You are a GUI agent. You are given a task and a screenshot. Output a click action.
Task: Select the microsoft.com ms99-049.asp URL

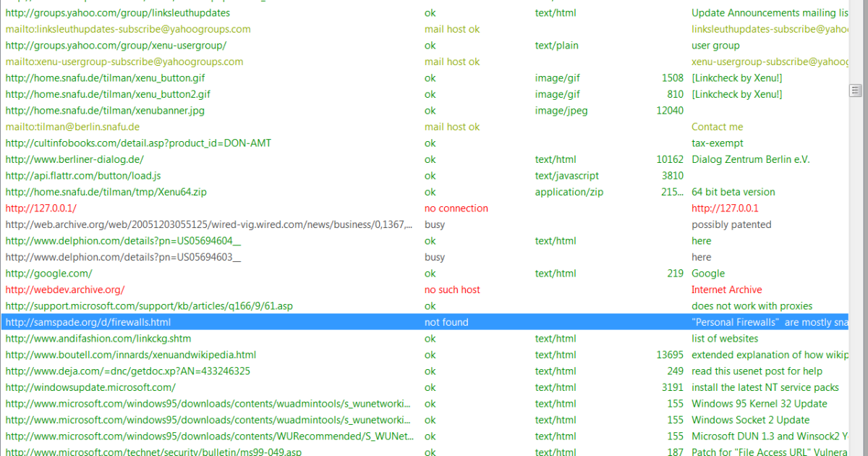click(153, 451)
